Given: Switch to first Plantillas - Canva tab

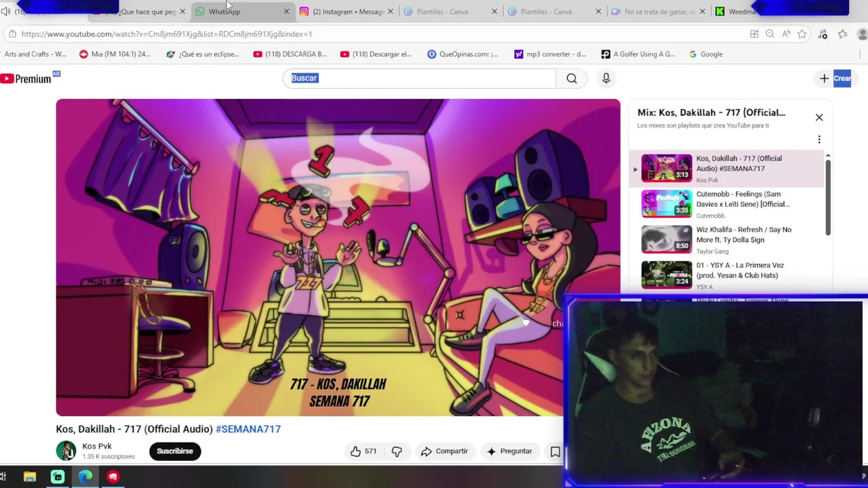Looking at the screenshot, I should pyautogui.click(x=450, y=12).
